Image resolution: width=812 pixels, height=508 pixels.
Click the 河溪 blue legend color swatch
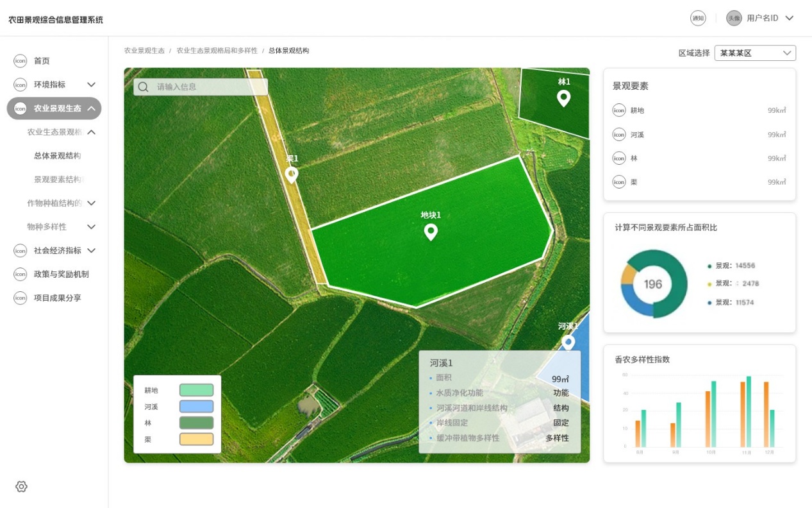pos(196,407)
